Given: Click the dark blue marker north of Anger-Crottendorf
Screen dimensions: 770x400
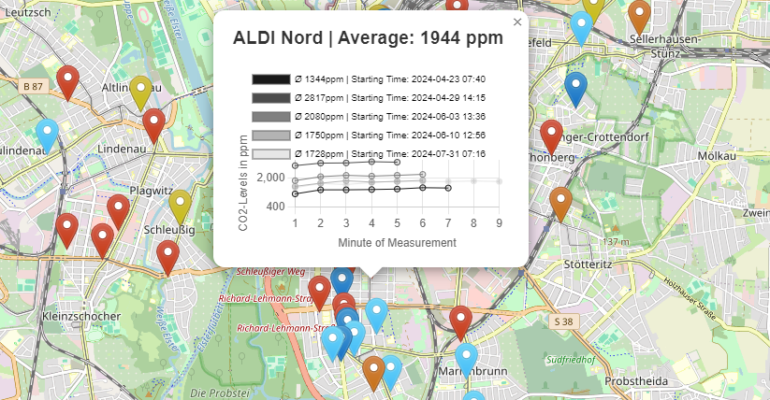Looking at the screenshot, I should pyautogui.click(x=576, y=90).
